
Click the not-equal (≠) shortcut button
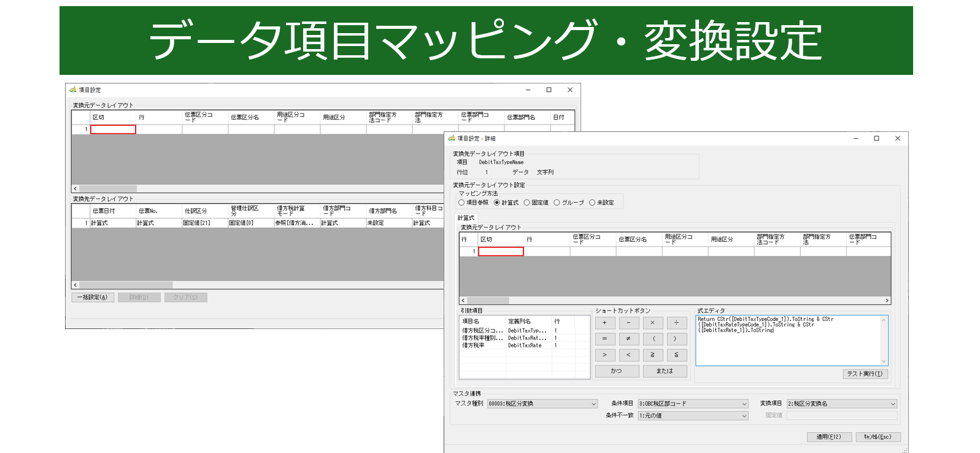[x=628, y=339]
